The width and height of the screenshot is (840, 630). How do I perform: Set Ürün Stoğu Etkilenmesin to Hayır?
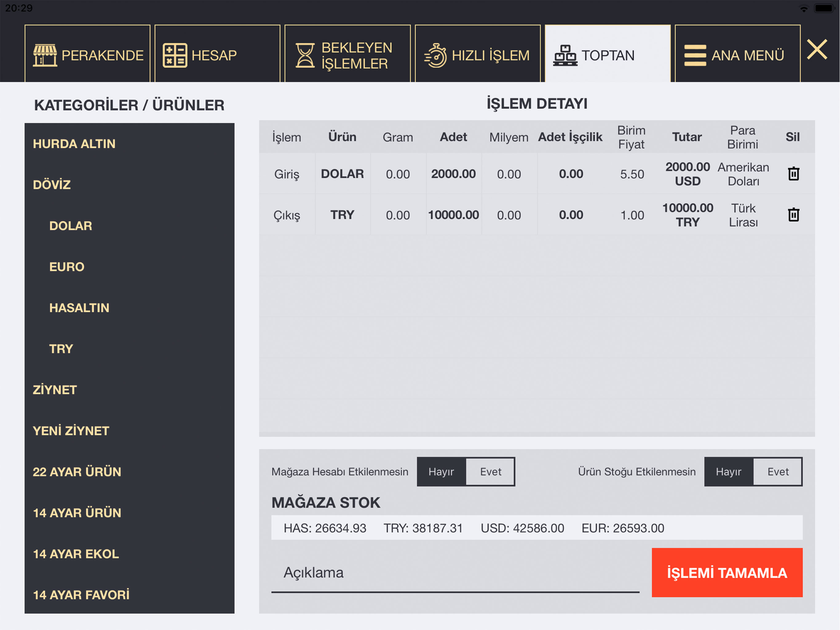[728, 472]
